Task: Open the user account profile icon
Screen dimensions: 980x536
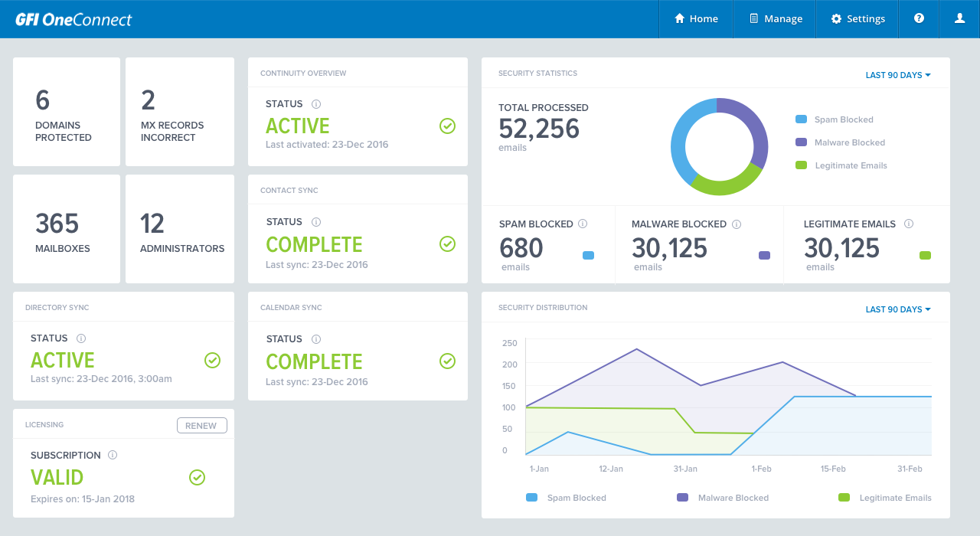Action: (x=959, y=19)
